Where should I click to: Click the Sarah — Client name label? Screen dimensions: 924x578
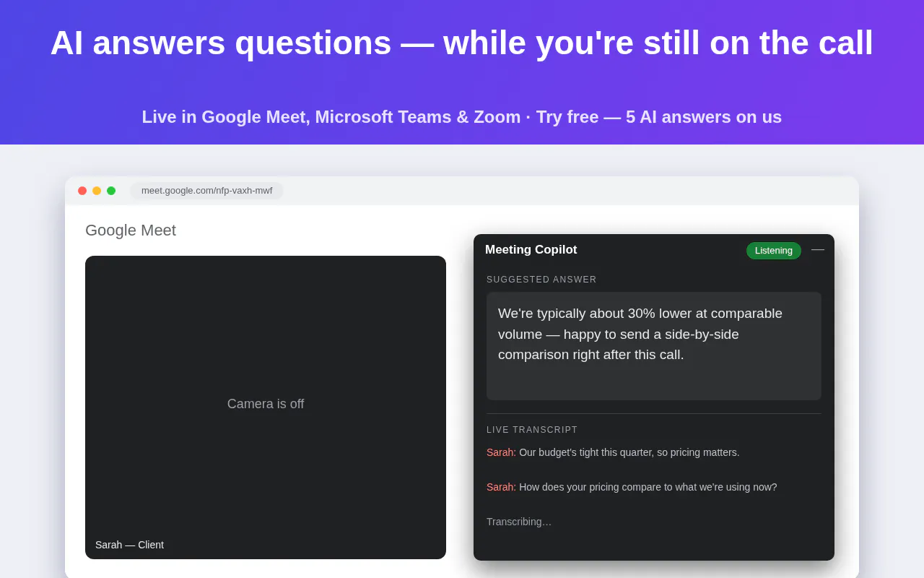(130, 545)
